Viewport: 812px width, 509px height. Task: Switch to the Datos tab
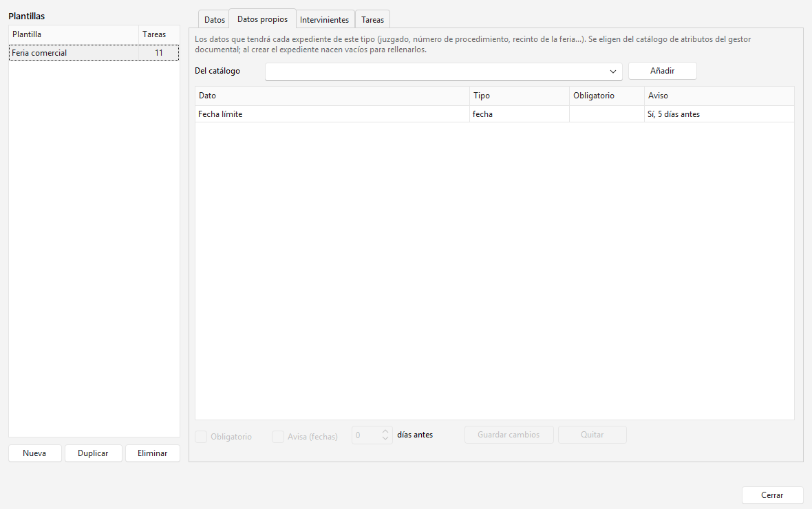215,20
